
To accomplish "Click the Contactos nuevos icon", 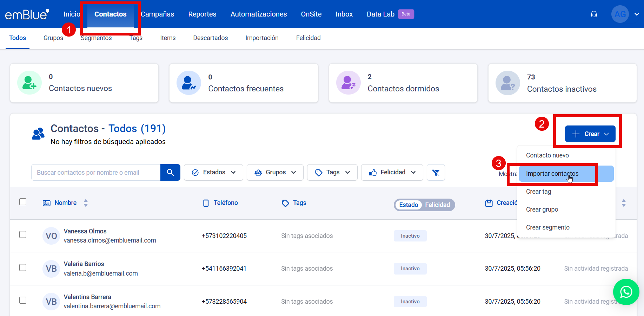I will coord(29,83).
